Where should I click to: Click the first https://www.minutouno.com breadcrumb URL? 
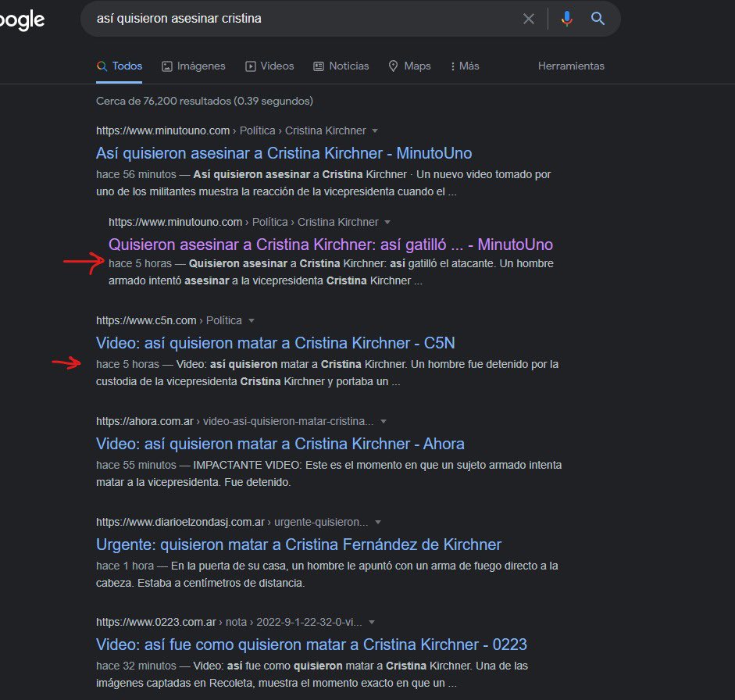point(231,130)
